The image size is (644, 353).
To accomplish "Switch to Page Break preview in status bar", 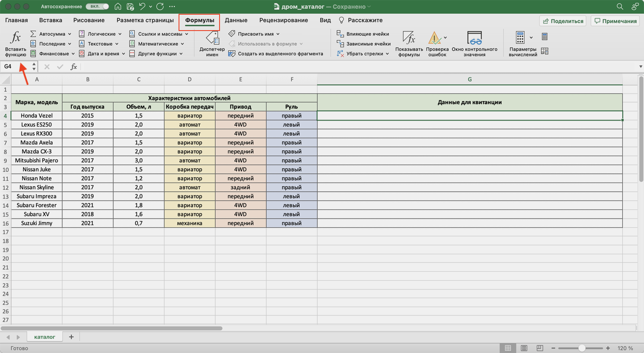I will coord(540,348).
